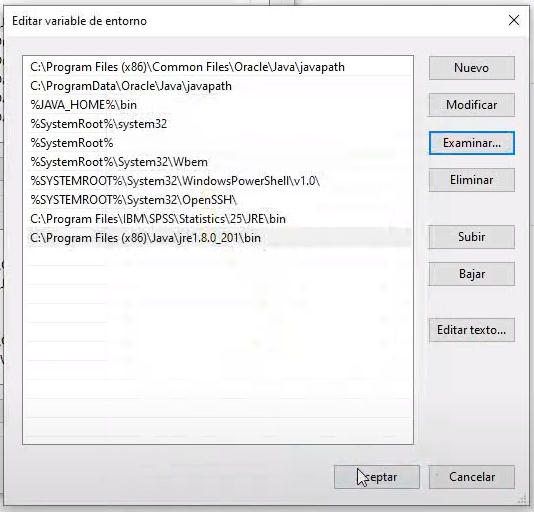
Task: Click the Modificar button
Action: [471, 105]
